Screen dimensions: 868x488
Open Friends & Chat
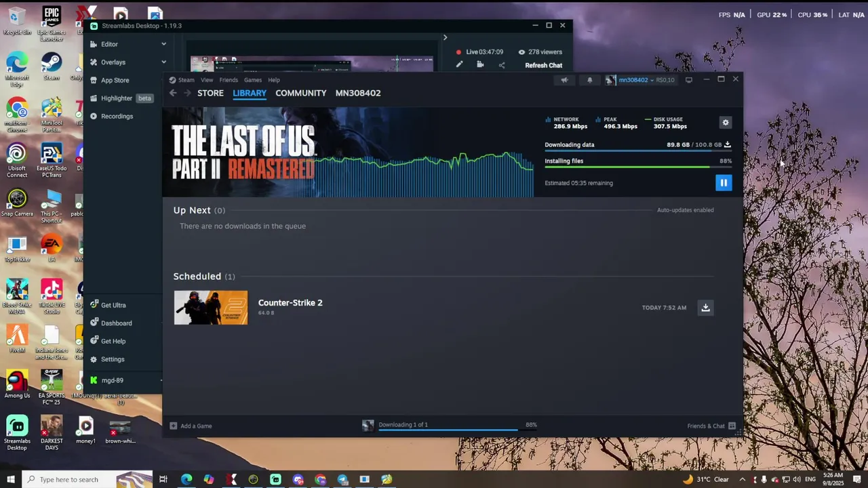pyautogui.click(x=711, y=426)
